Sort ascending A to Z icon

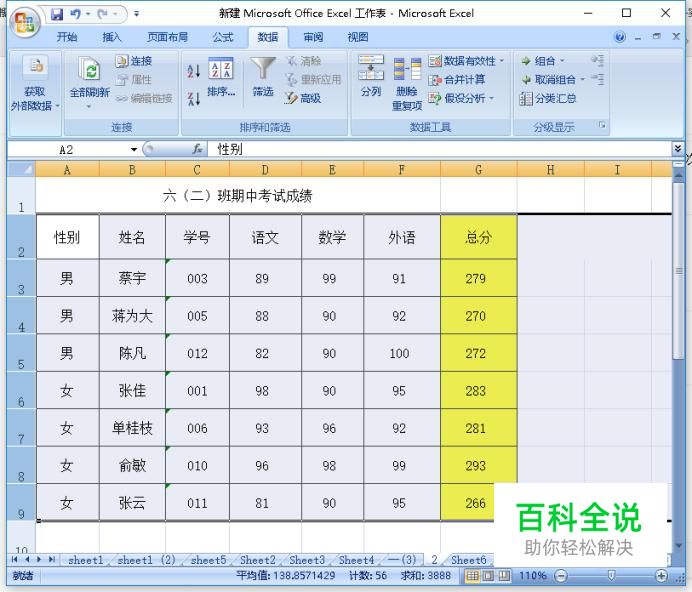193,71
